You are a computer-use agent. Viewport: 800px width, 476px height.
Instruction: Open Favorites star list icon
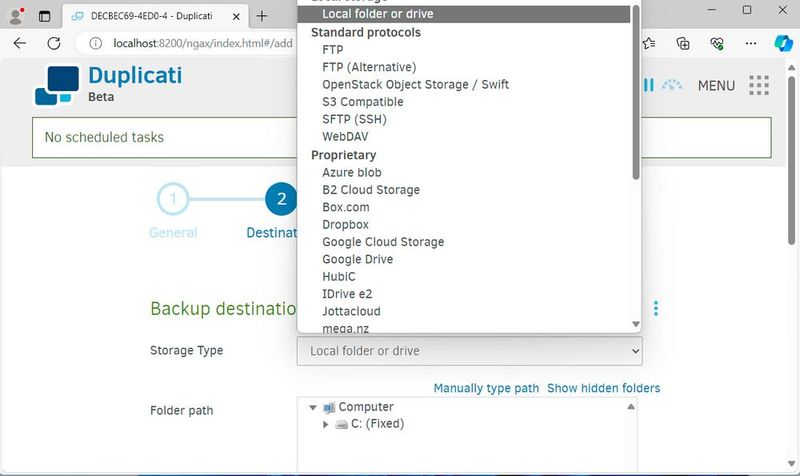[649, 43]
